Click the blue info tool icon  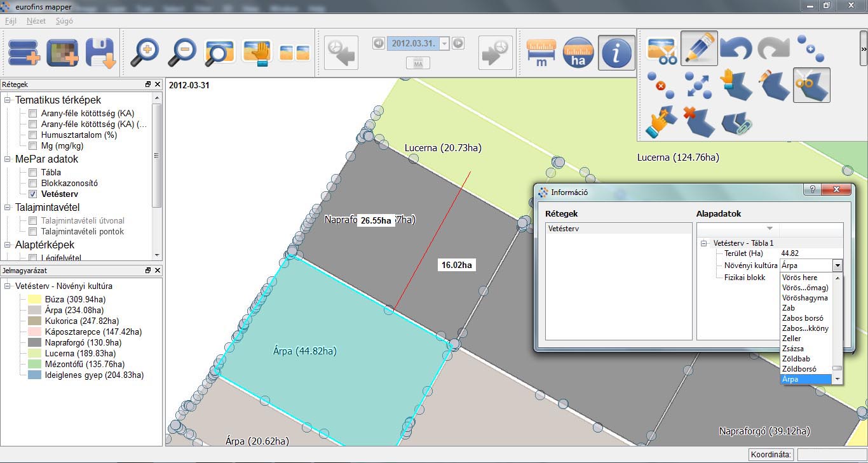pos(616,52)
